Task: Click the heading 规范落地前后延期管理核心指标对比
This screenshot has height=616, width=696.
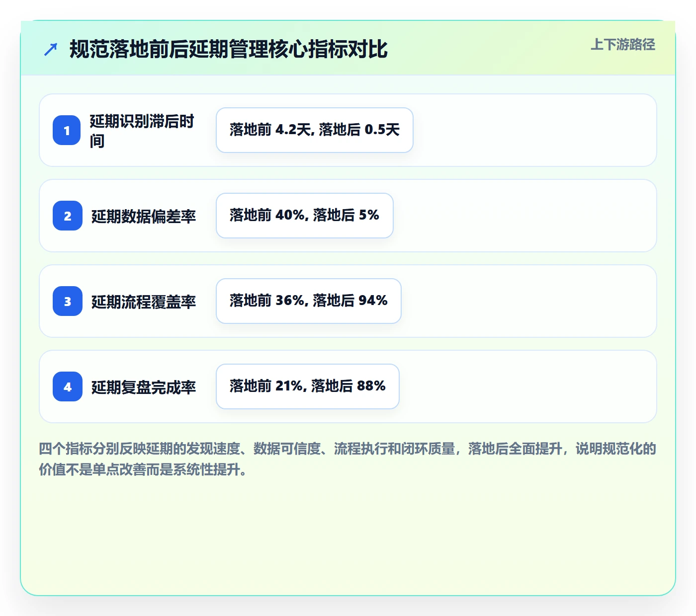Action: tap(229, 49)
